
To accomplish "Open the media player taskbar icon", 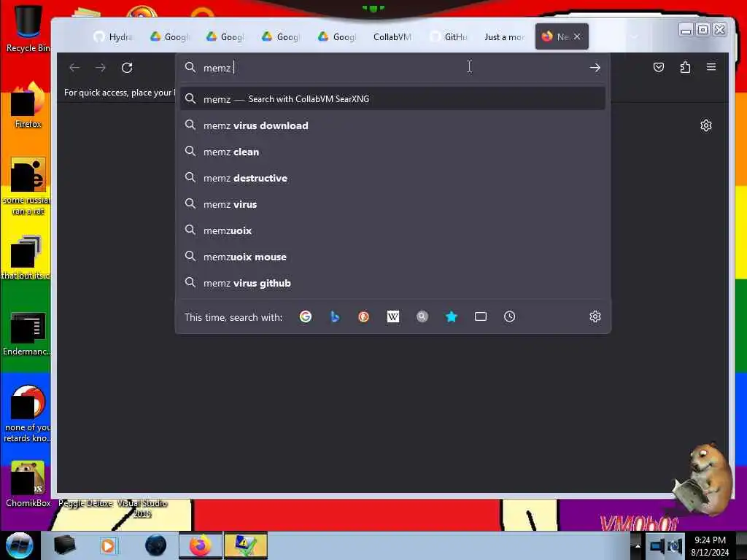I will 108,545.
